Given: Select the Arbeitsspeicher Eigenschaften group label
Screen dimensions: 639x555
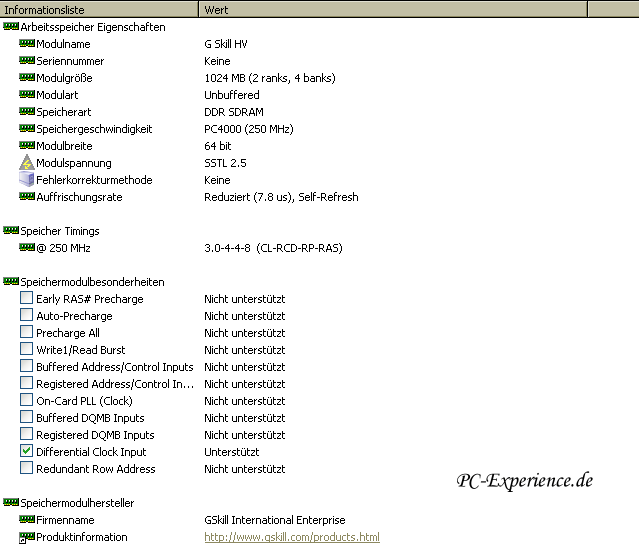Looking at the screenshot, I should pos(93,27).
